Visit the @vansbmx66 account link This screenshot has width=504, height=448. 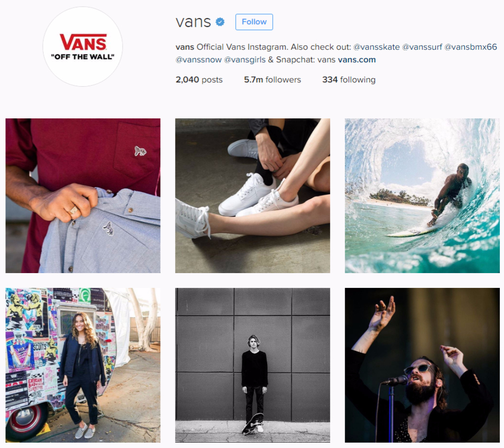[x=471, y=47]
